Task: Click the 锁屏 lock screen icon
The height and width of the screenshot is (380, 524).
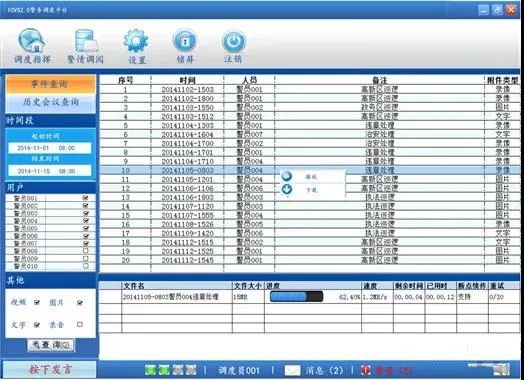Action: [184, 41]
